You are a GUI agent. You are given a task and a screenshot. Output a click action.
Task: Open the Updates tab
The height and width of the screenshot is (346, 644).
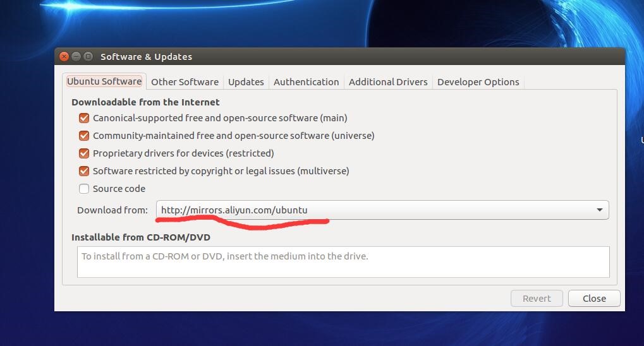246,81
